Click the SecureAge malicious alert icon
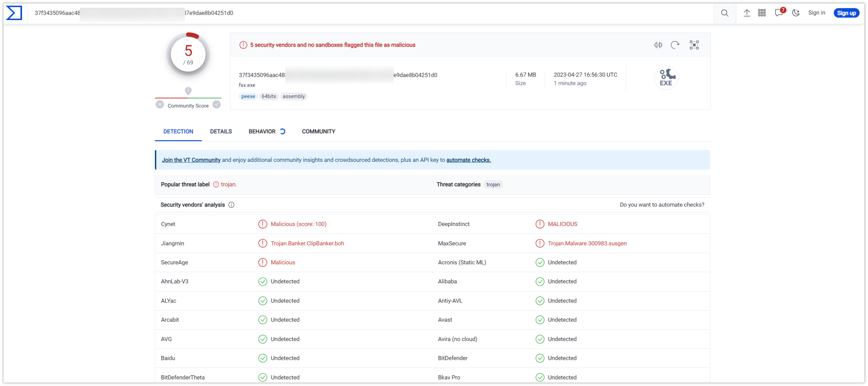This screenshot has width=868, height=386. [x=263, y=263]
